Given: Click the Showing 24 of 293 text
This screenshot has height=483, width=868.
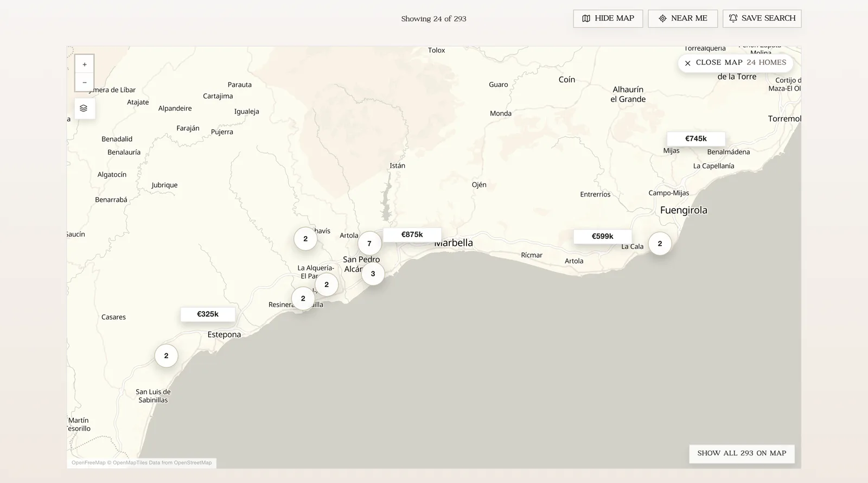Looking at the screenshot, I should pos(433,19).
